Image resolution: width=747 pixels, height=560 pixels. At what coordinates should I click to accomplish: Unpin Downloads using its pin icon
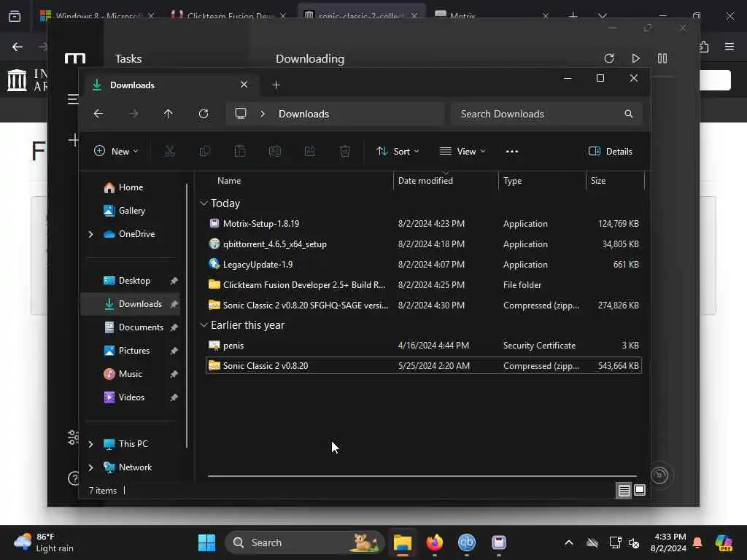pos(174,304)
